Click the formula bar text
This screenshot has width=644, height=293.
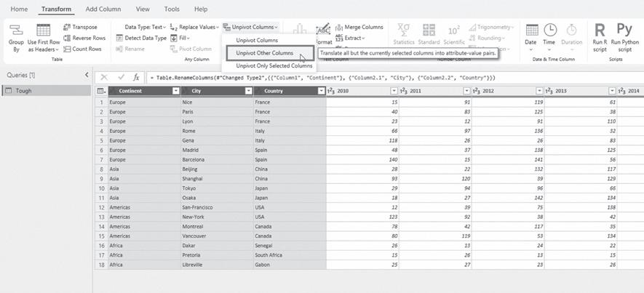(323, 78)
